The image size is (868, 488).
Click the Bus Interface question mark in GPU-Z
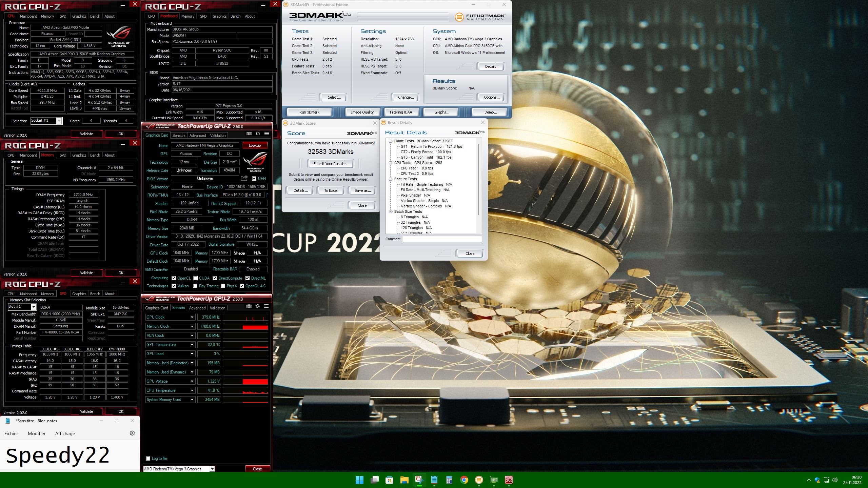pyautogui.click(x=267, y=195)
